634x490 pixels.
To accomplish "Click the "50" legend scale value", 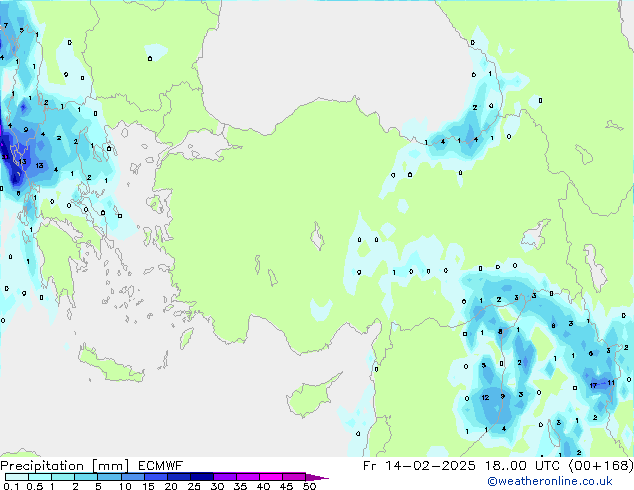I will coord(310,486).
